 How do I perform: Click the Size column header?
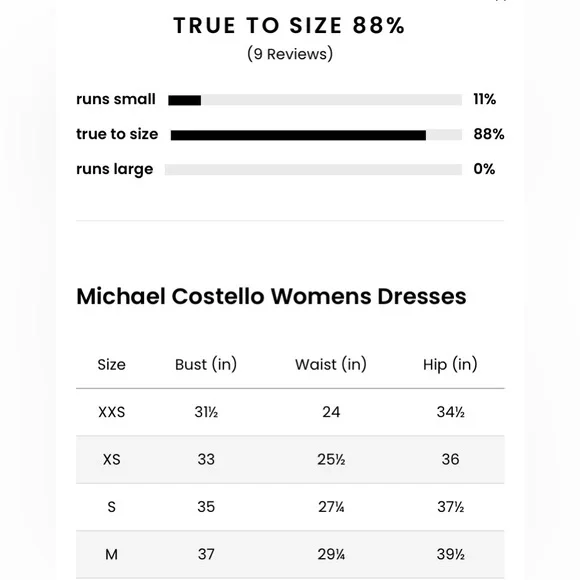tap(111, 365)
